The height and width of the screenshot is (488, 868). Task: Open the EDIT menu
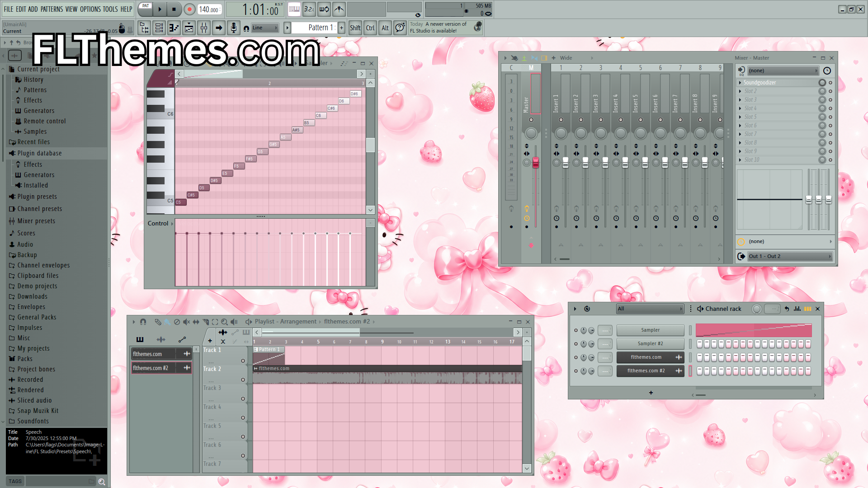(x=21, y=9)
